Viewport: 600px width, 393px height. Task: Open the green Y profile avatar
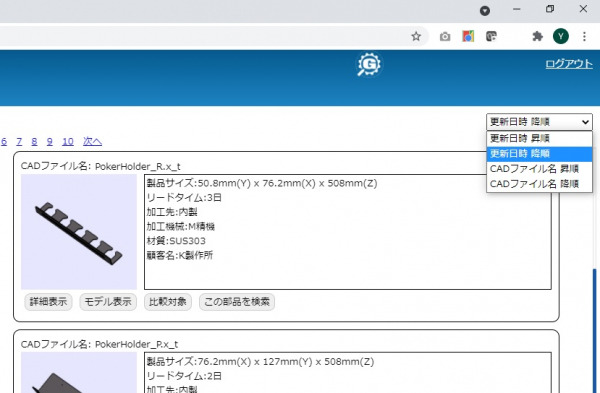[561, 36]
